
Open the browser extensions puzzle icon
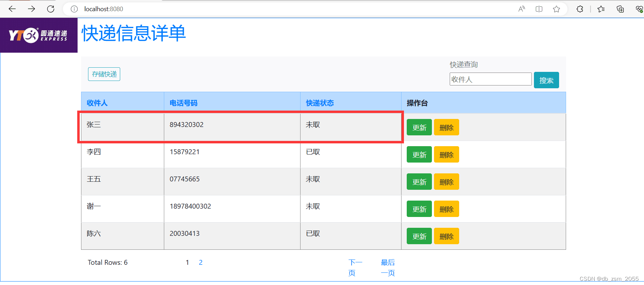click(580, 9)
